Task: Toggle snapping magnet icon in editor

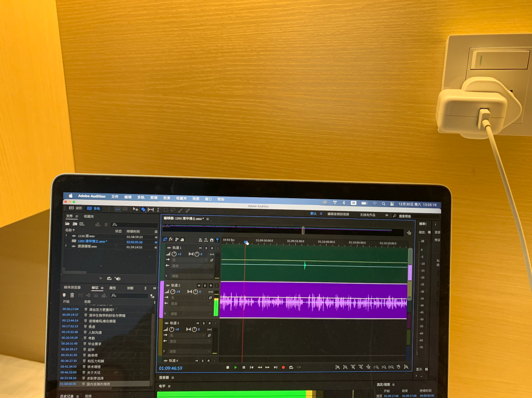Action: [212, 240]
